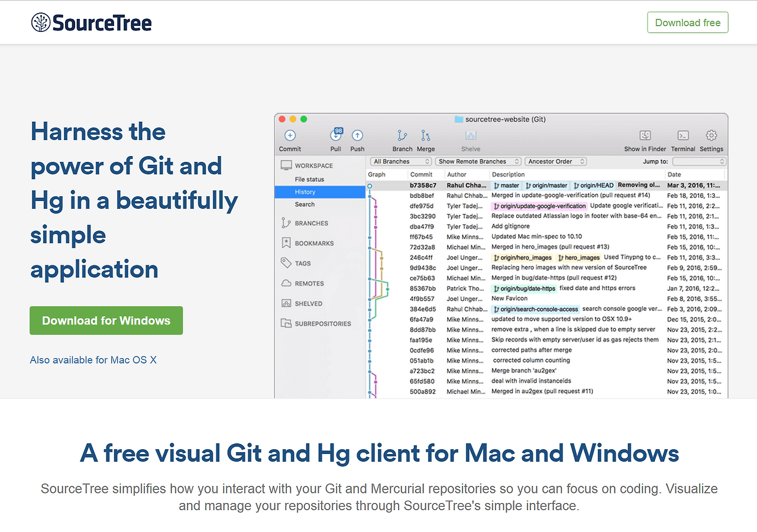
Task: Click description 'corrected column counting'
Action: tap(532, 361)
